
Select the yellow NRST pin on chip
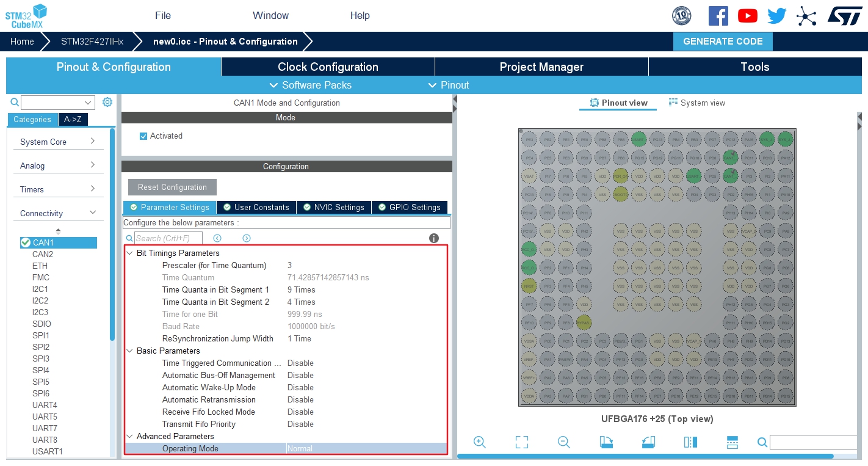tap(529, 285)
